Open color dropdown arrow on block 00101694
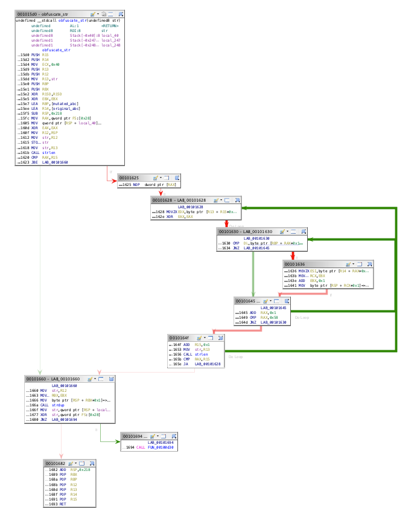The height and width of the screenshot is (532, 420). click(157, 436)
